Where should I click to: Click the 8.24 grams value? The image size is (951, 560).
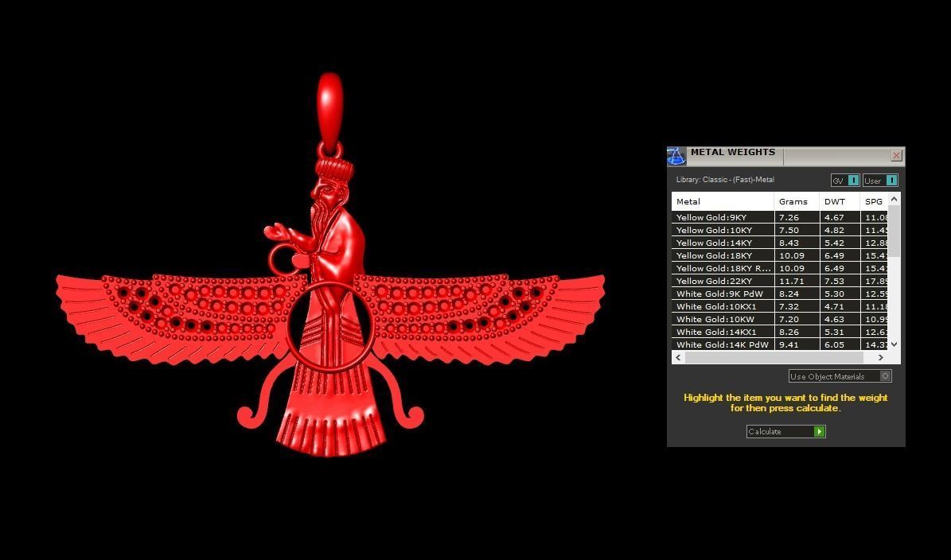point(789,294)
